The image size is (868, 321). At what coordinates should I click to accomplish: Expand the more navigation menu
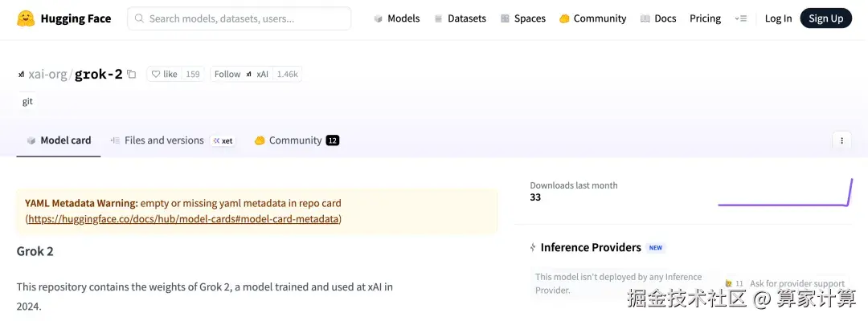(740, 18)
